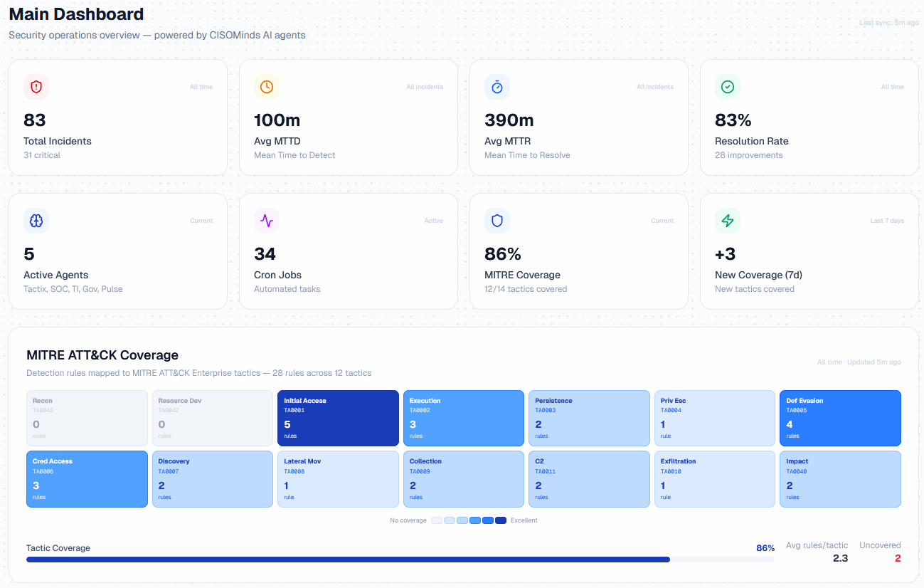This screenshot has height=588, width=924.
Task: Click the green Resolution Rate checkmark icon
Action: pyautogui.click(x=728, y=86)
